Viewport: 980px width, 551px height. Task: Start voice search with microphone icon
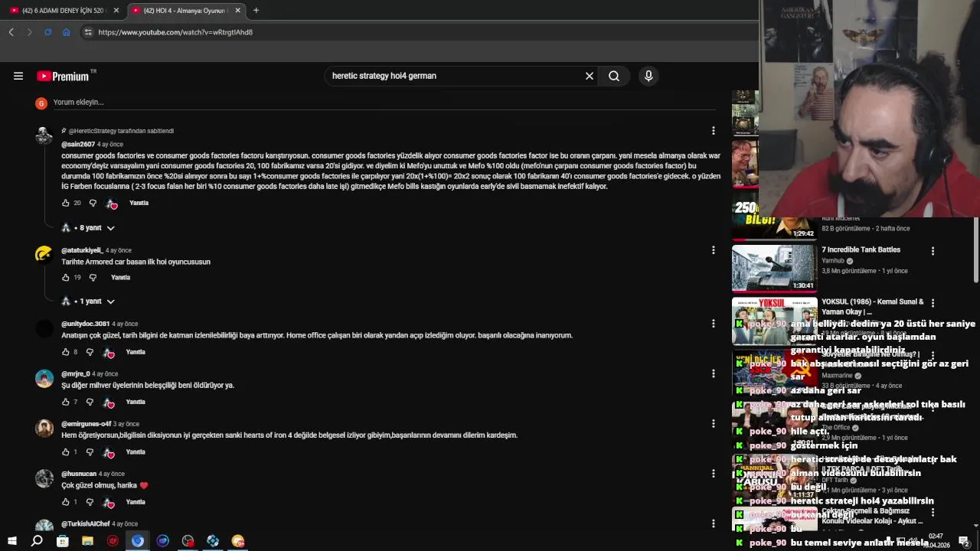pos(648,76)
